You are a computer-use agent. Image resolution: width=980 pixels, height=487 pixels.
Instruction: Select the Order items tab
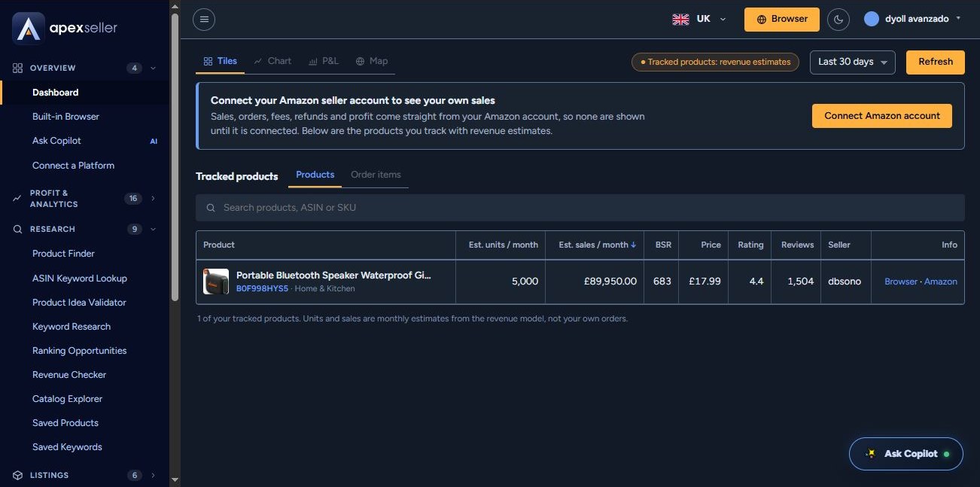tap(376, 175)
